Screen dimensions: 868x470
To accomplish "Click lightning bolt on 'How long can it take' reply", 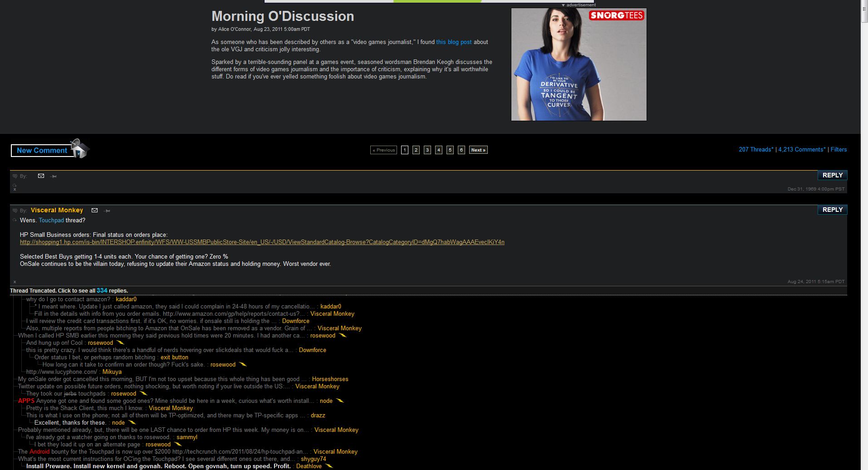I will tap(243, 365).
